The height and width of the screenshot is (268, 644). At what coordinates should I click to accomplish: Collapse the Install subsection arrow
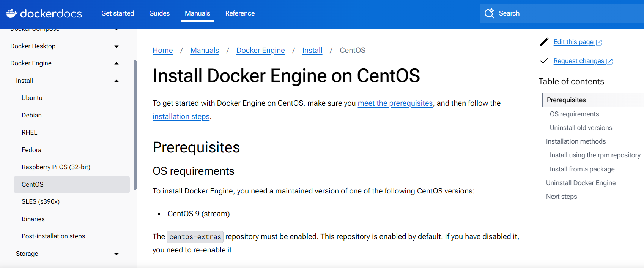click(117, 81)
